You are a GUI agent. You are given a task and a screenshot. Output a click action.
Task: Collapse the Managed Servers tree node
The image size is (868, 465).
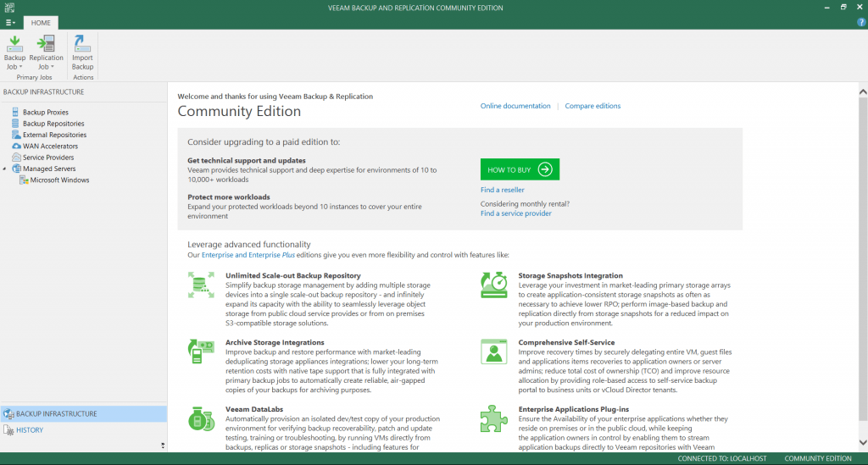[x=5, y=169]
